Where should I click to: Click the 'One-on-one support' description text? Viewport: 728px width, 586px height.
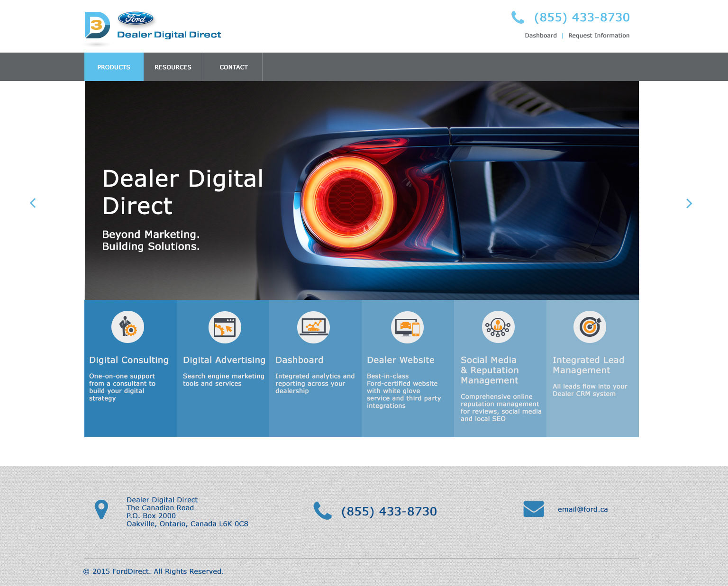[x=122, y=387]
